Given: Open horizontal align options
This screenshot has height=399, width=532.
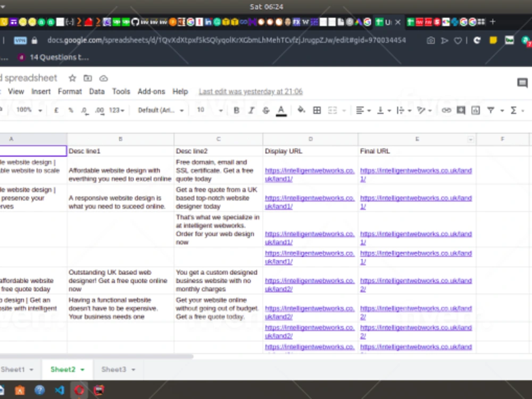Looking at the screenshot, I should tap(363, 110).
